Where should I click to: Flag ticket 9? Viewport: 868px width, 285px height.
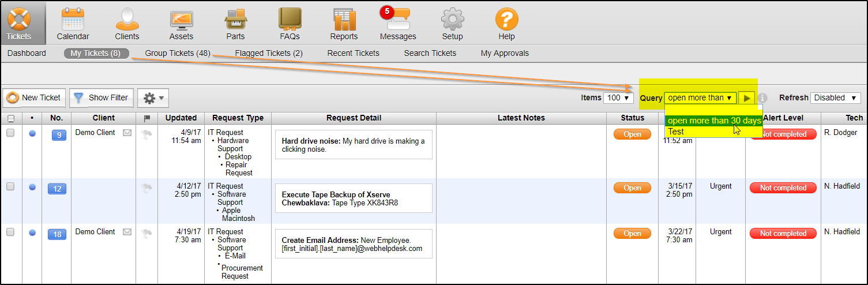point(146,134)
